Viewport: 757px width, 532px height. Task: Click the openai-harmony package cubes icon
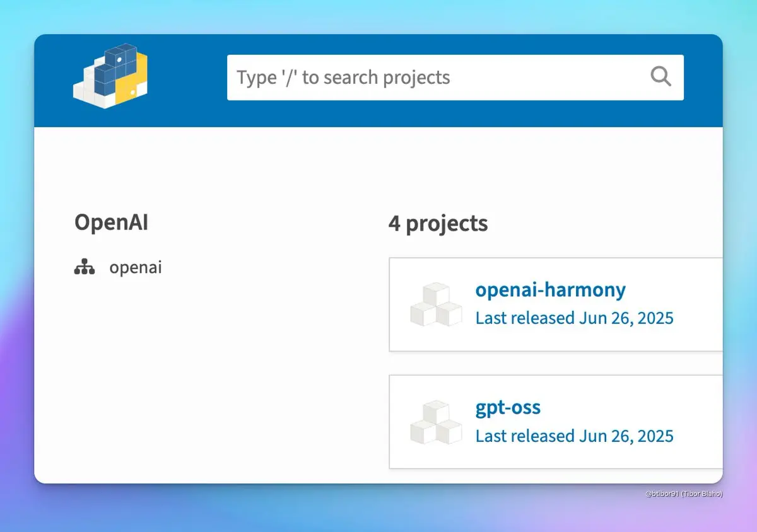[436, 304]
